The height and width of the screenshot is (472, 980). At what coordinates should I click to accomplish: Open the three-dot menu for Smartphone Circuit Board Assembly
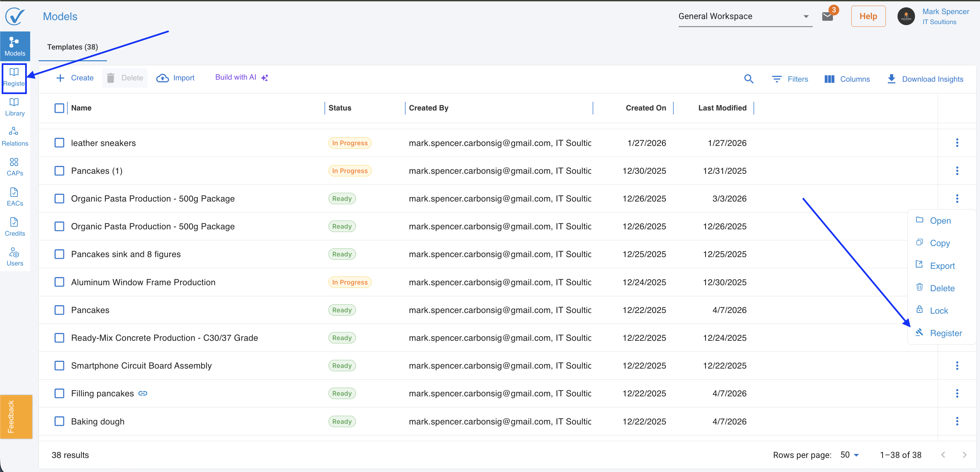pyautogui.click(x=957, y=366)
